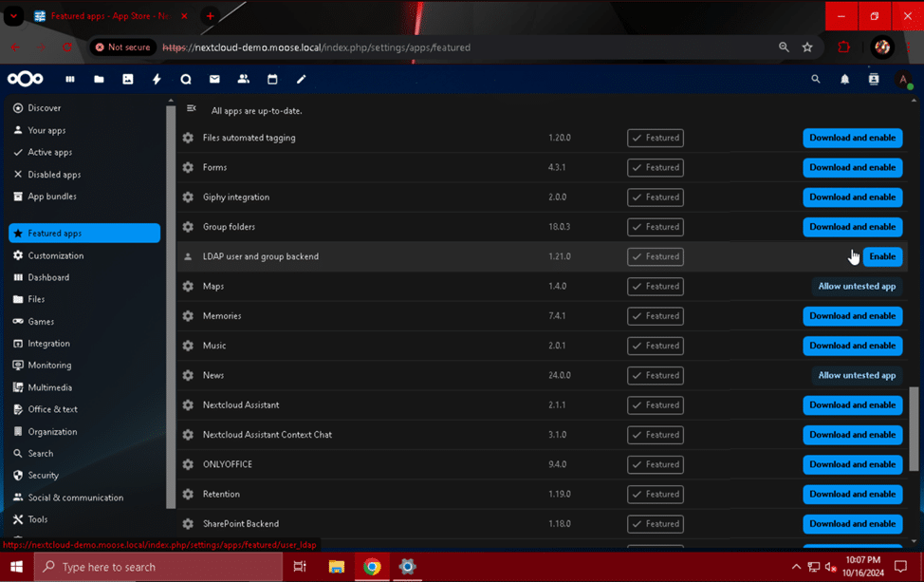Open the Integration category
This screenshot has width=924, height=582.
point(84,343)
